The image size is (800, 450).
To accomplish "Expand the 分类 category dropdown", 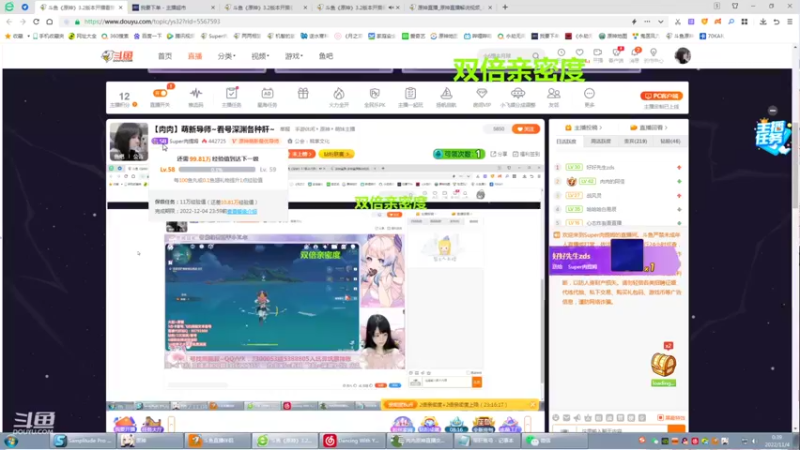I will [x=227, y=56].
